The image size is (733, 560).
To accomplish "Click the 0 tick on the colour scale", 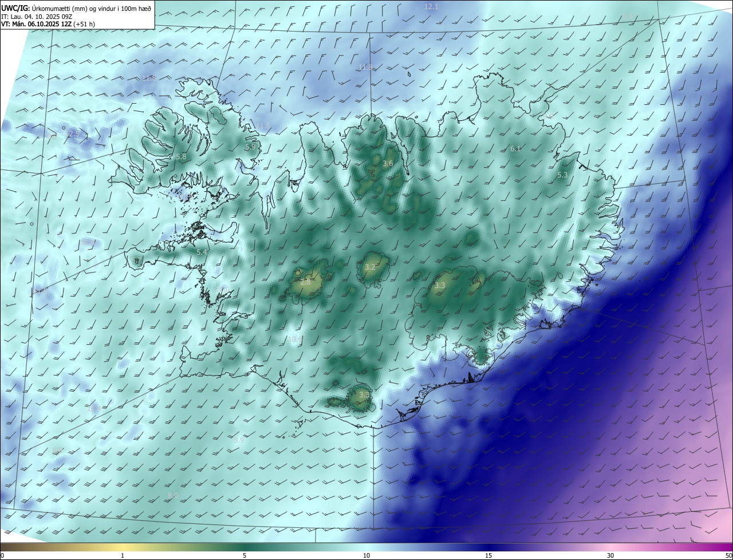I will pyautogui.click(x=2, y=555).
